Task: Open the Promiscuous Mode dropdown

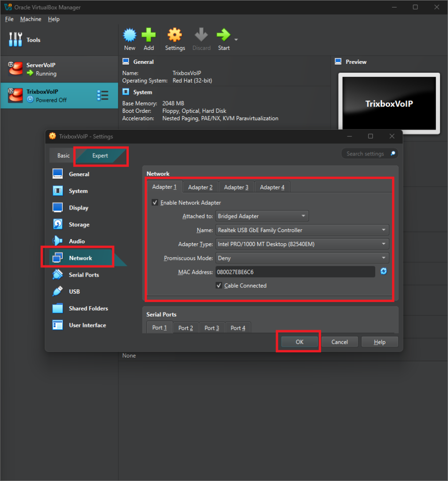Action: click(302, 258)
